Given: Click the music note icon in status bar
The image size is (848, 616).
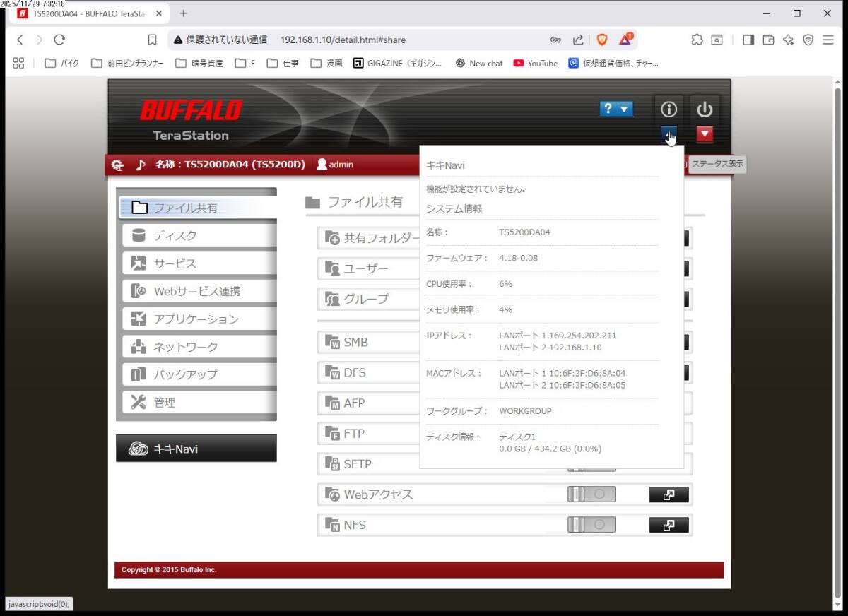Looking at the screenshot, I should (141, 165).
